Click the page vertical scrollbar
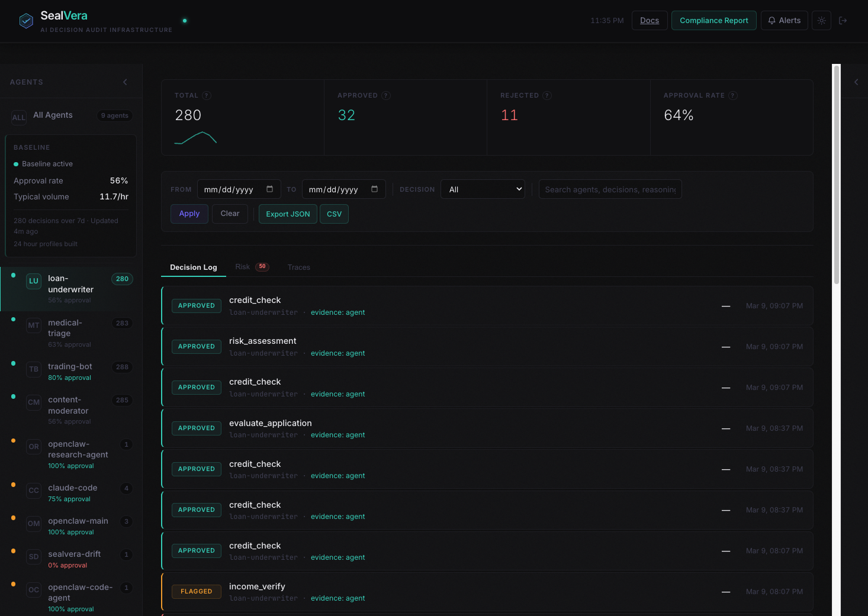868x616 pixels. point(836,178)
